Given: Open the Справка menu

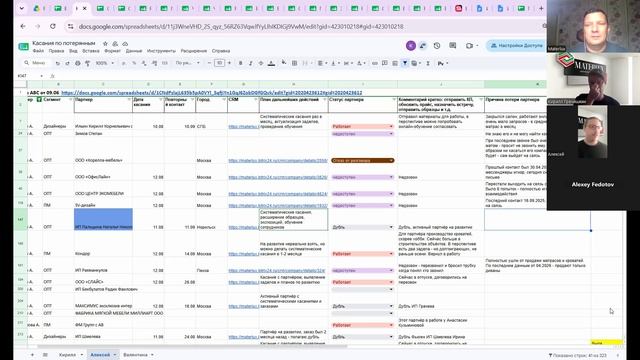Looking at the screenshot, I should (x=221, y=51).
